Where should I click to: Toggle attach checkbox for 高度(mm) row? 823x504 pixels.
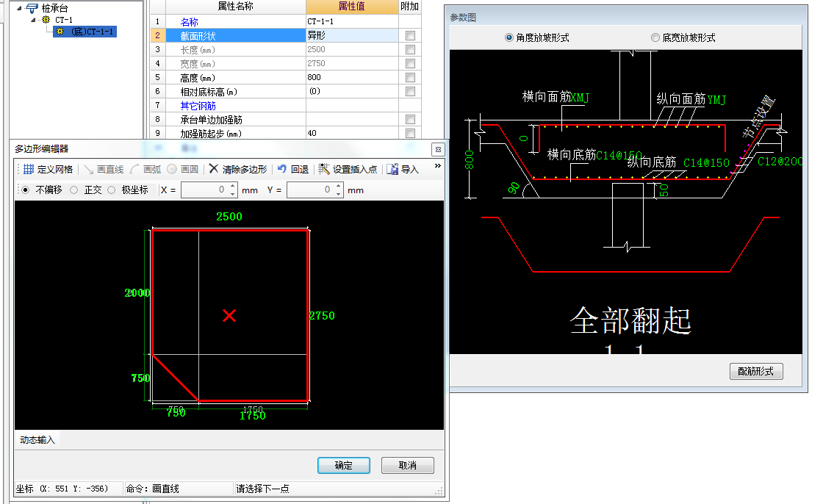[411, 78]
